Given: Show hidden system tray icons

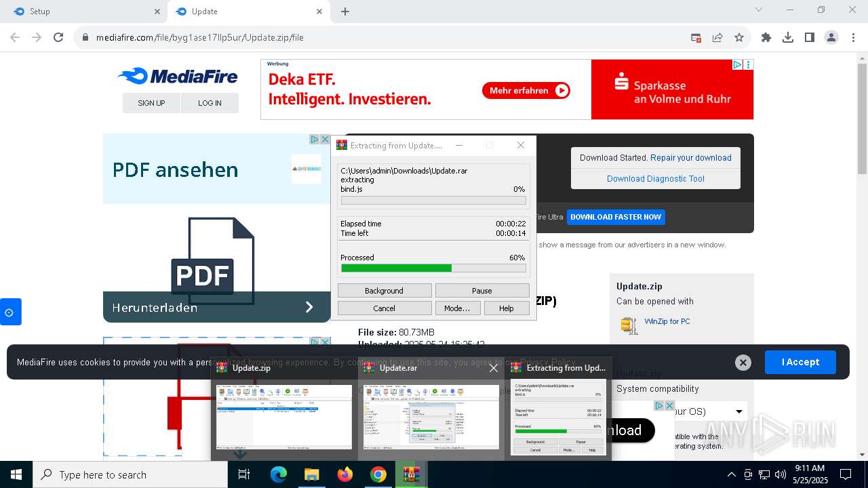Looking at the screenshot, I should point(731,474).
